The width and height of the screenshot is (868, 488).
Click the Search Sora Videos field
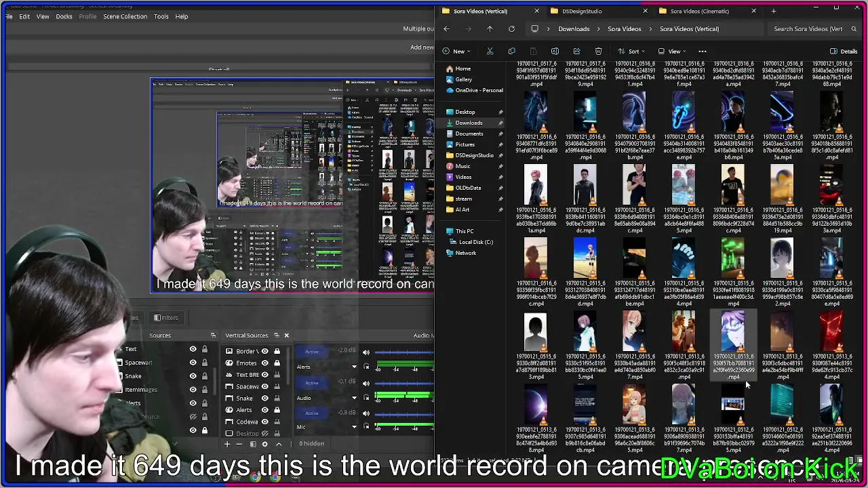point(814,28)
